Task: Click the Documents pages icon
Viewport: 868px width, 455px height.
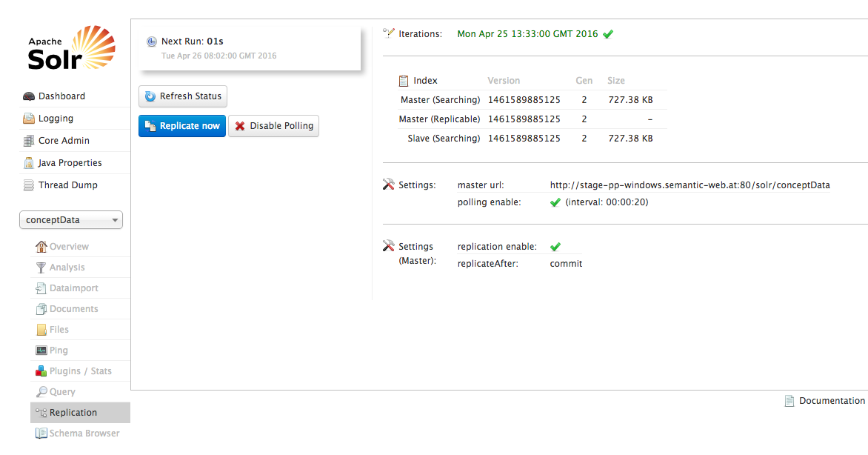Action: pyautogui.click(x=41, y=309)
